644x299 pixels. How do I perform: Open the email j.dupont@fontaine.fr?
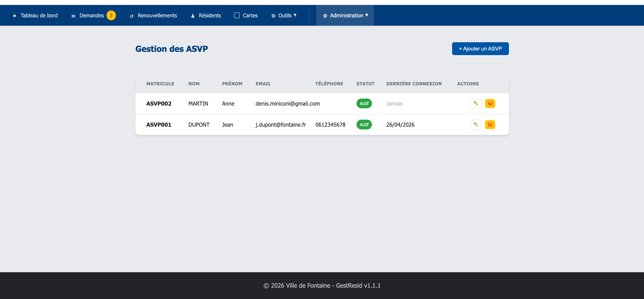[280, 124]
